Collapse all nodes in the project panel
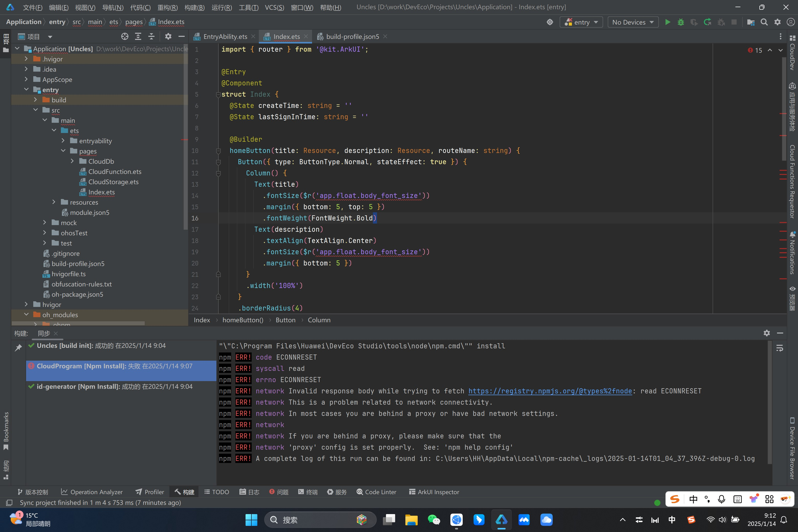The width and height of the screenshot is (798, 532). [151, 36]
